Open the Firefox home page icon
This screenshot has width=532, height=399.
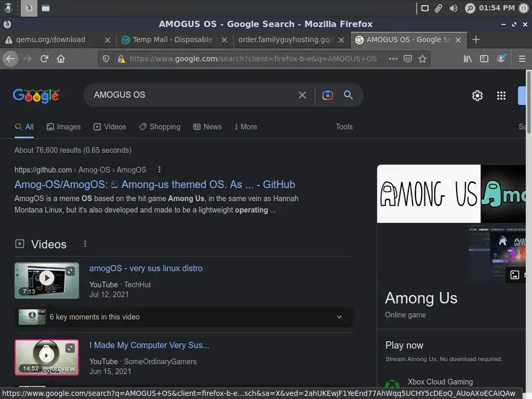click(x=61, y=59)
